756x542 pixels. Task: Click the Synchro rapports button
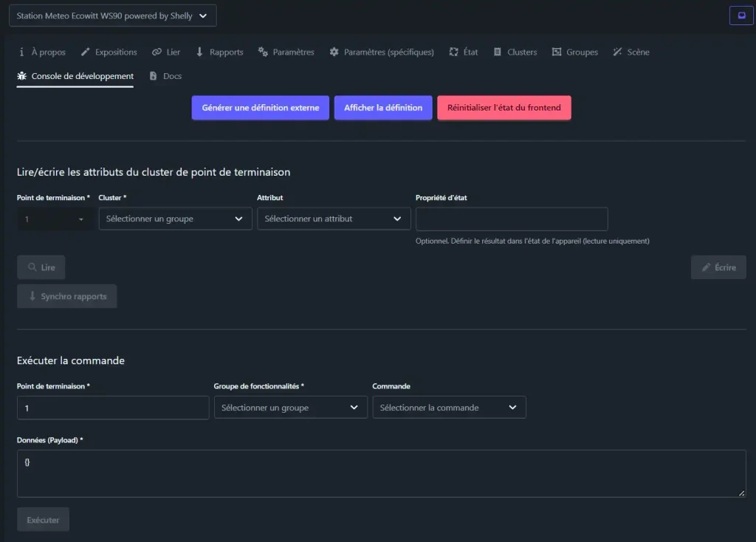(66, 296)
